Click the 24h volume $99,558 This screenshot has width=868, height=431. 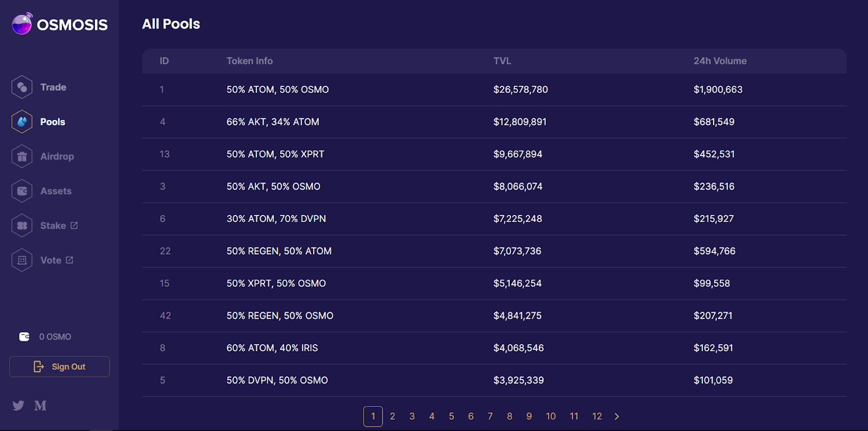[x=712, y=284]
